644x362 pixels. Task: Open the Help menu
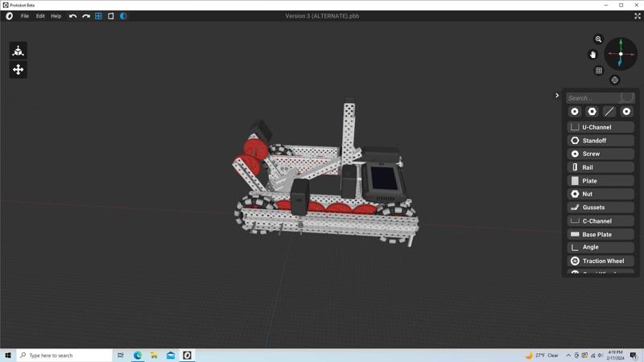coord(56,16)
